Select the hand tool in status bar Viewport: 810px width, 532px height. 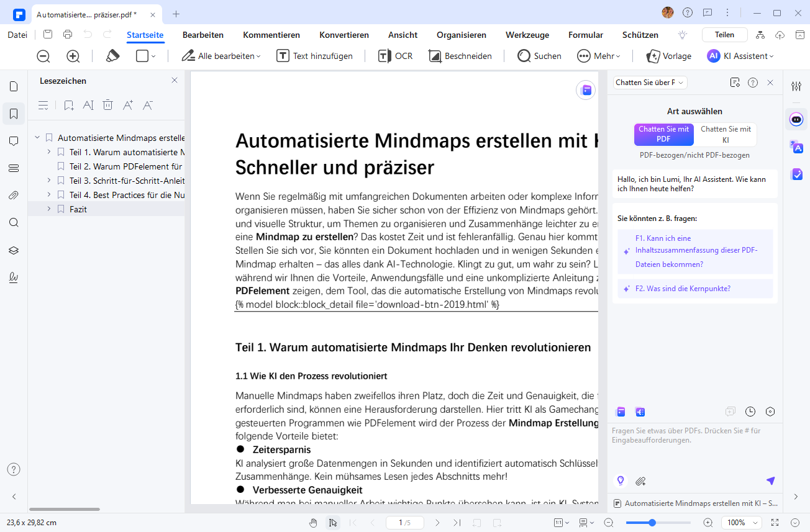[314, 523]
